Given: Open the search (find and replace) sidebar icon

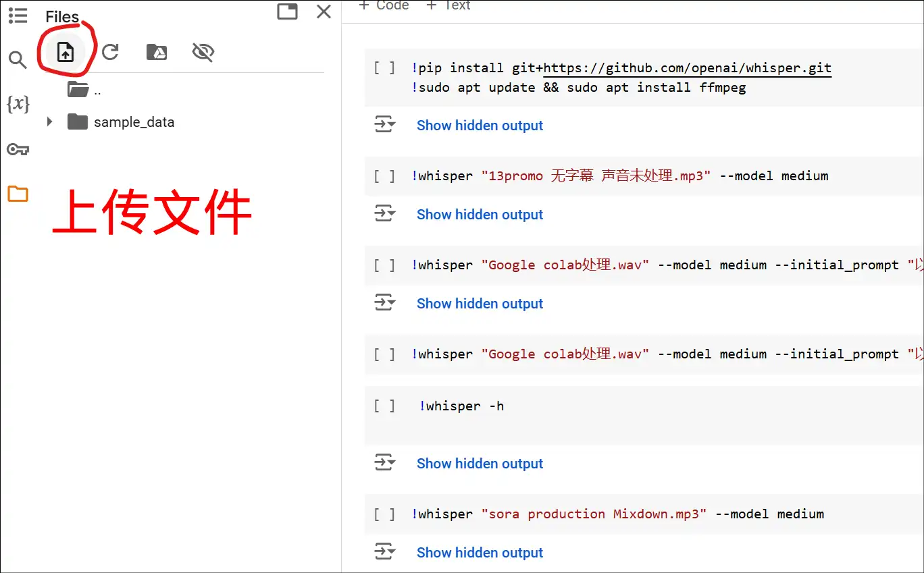Looking at the screenshot, I should pyautogui.click(x=18, y=60).
